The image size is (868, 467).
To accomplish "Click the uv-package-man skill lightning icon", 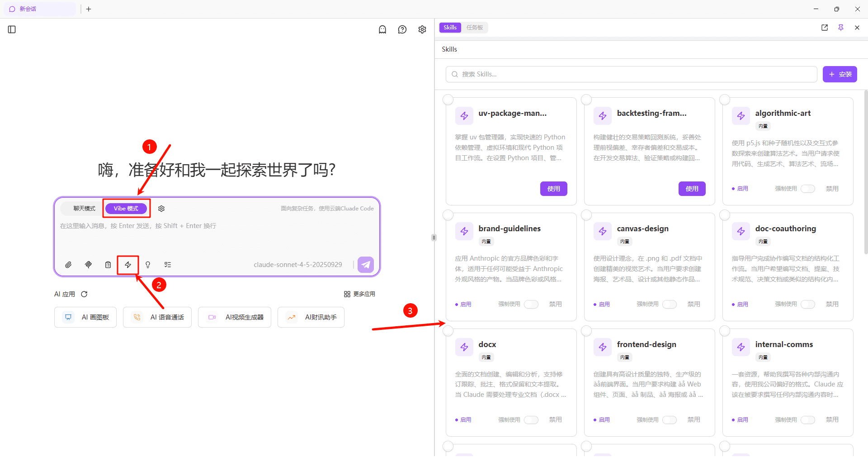I will tap(464, 116).
